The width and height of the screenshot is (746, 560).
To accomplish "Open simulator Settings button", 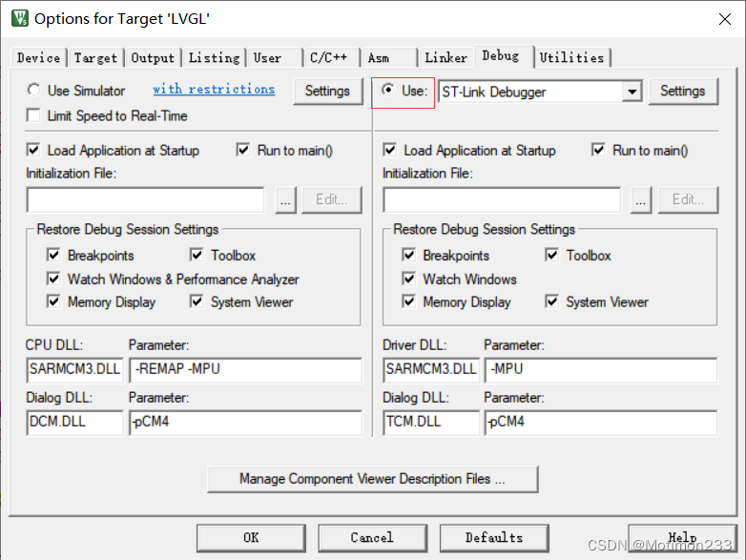I will pos(327,91).
